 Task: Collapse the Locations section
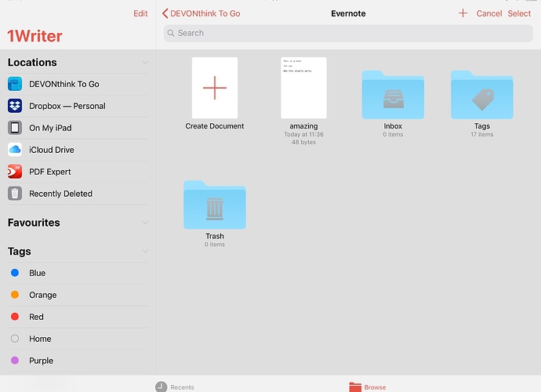[x=145, y=63]
